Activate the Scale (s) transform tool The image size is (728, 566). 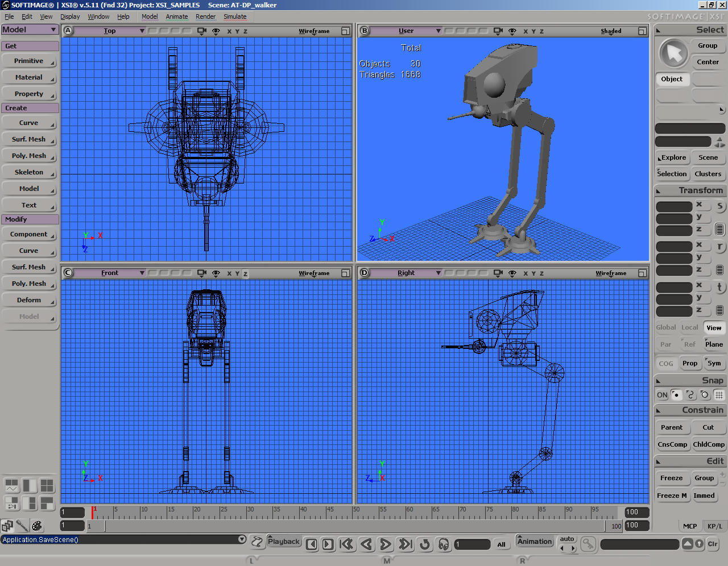pos(719,206)
